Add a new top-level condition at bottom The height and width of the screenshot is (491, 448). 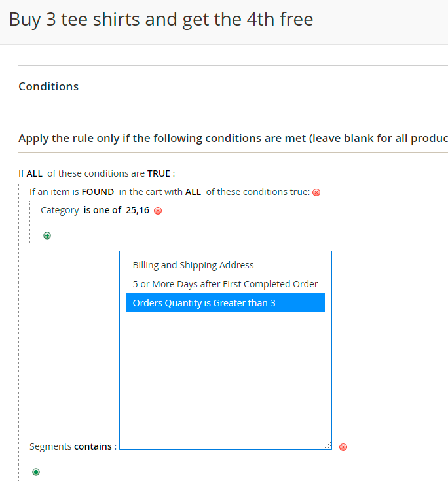point(36,471)
